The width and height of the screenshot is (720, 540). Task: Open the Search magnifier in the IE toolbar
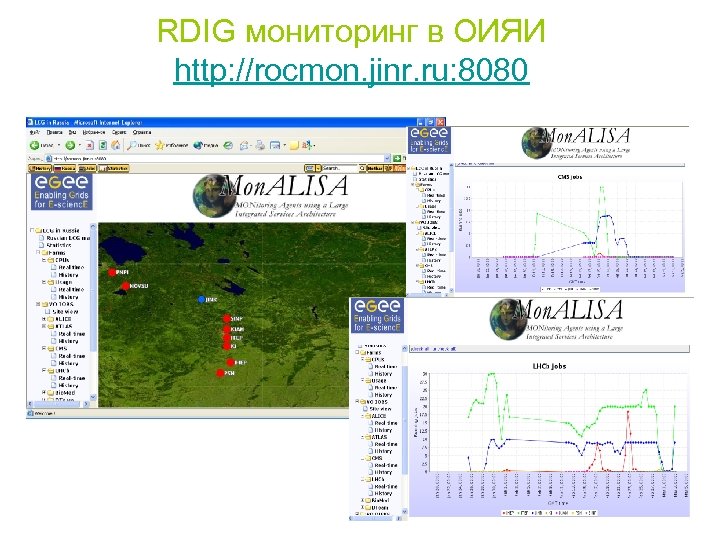click(139, 145)
